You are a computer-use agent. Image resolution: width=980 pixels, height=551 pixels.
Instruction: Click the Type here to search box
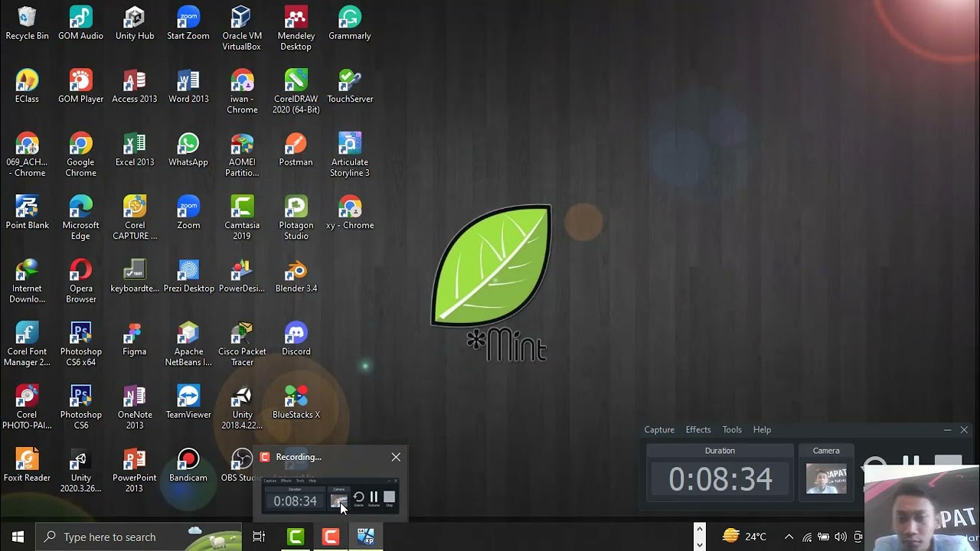pos(139,536)
